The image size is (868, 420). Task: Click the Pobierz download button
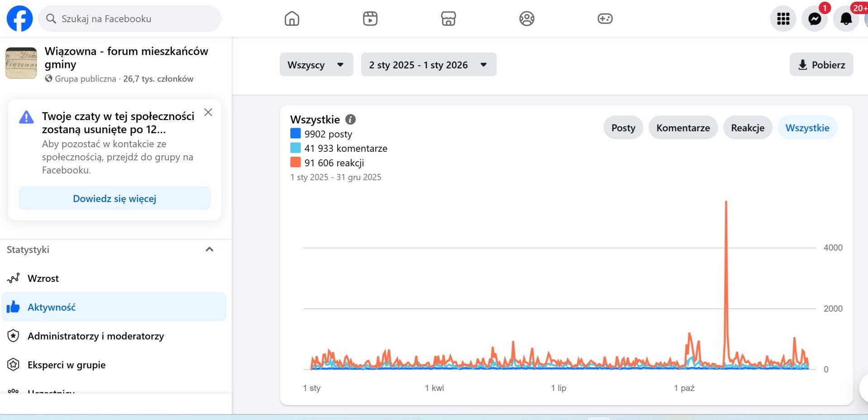pyautogui.click(x=821, y=65)
